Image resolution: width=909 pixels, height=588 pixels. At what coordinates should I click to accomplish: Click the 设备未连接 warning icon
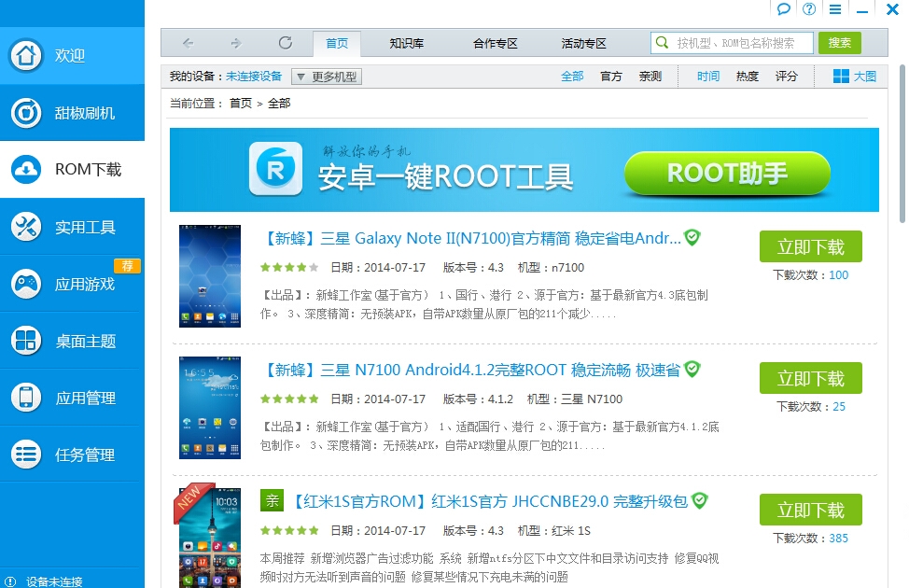(x=10, y=581)
